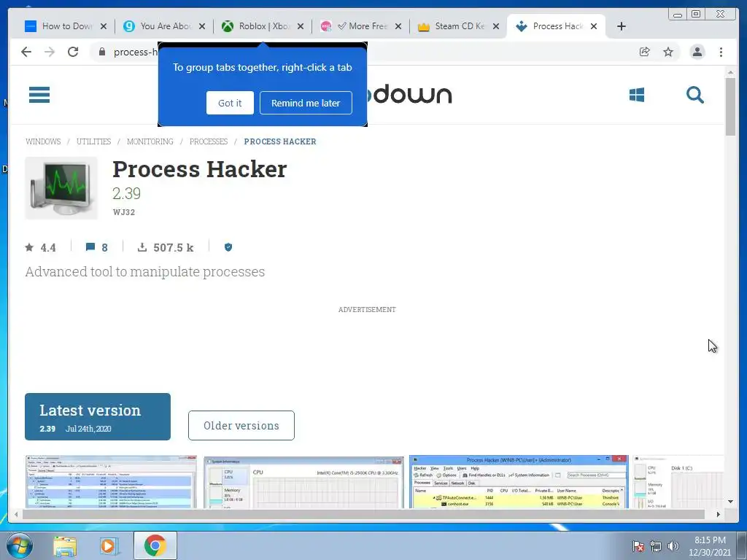Click the star rating 4.4
Viewport: 747px width, 560px height.
click(x=41, y=248)
